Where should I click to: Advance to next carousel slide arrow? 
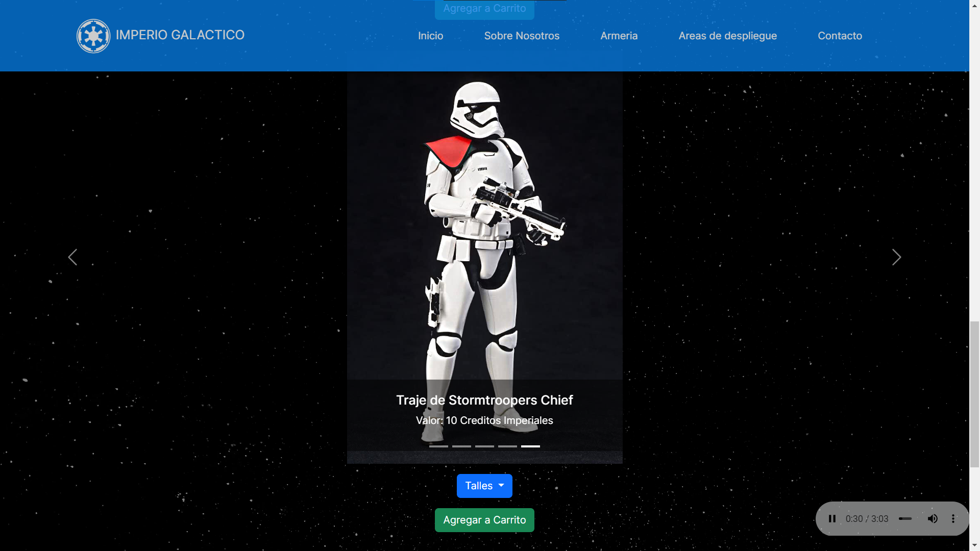(x=896, y=257)
